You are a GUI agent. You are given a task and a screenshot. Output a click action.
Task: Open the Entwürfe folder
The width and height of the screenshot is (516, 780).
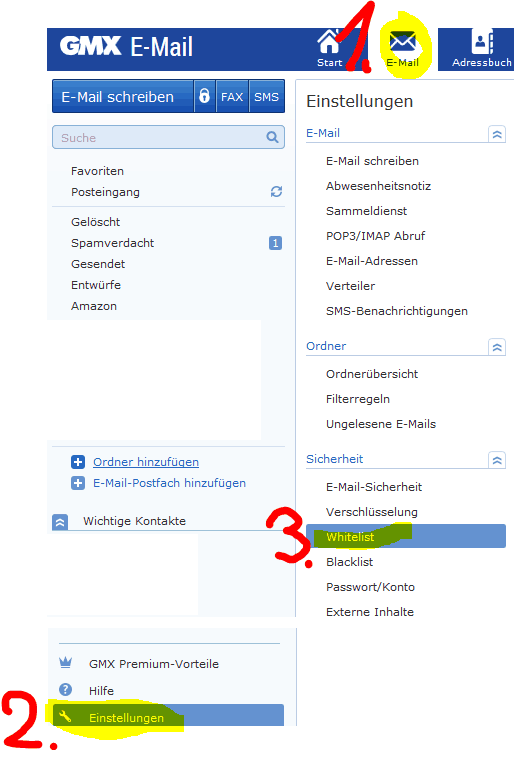pos(96,285)
